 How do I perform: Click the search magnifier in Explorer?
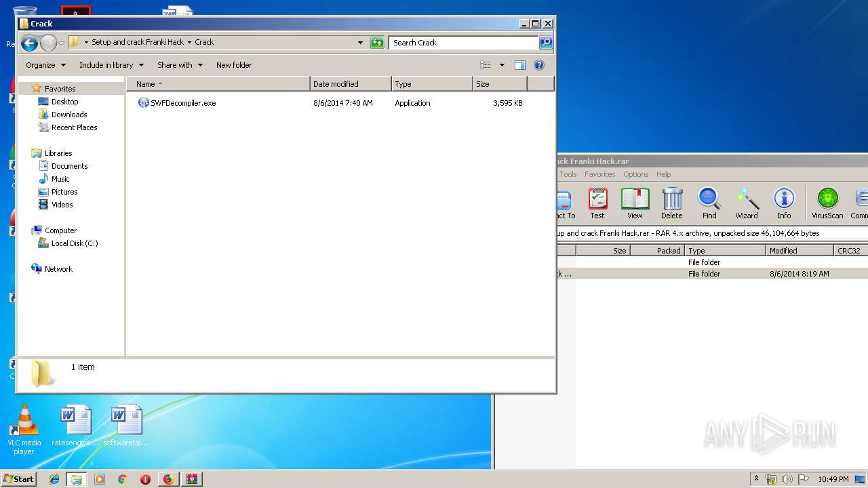(x=546, y=43)
